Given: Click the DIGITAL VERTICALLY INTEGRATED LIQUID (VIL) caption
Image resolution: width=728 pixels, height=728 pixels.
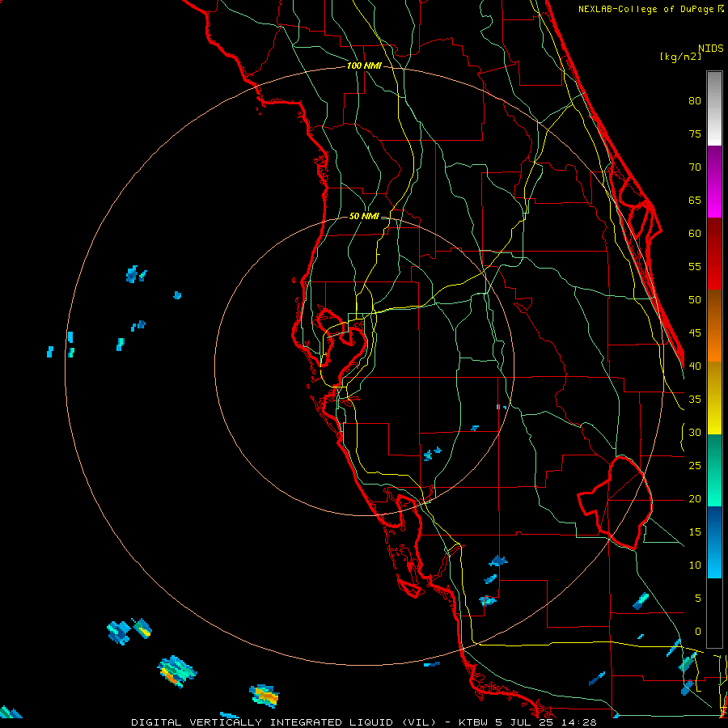Looking at the screenshot, I should [284, 722].
